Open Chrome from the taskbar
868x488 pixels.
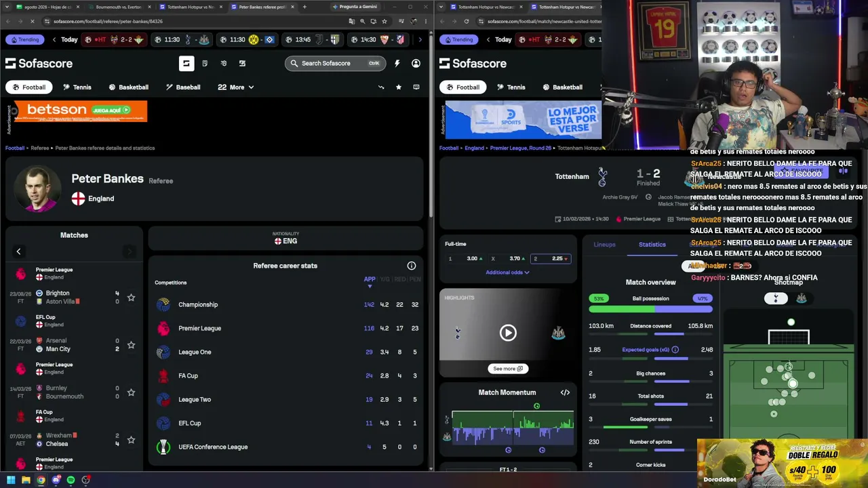pos(41,480)
